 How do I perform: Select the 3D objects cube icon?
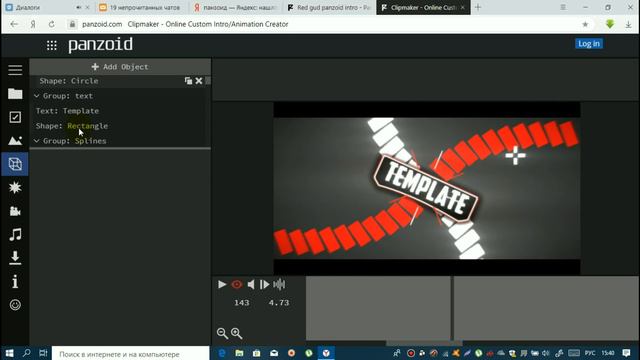tap(15, 164)
